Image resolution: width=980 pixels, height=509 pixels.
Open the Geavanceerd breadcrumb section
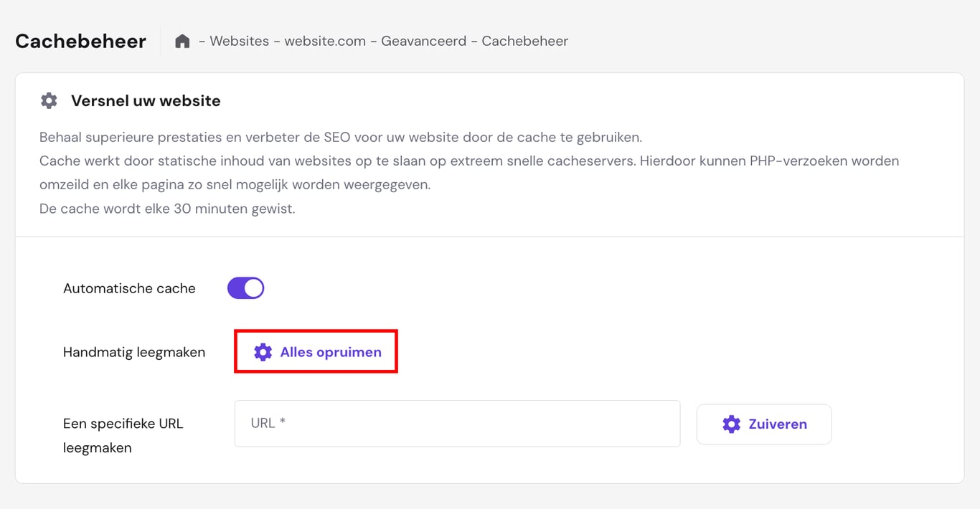[x=425, y=41]
